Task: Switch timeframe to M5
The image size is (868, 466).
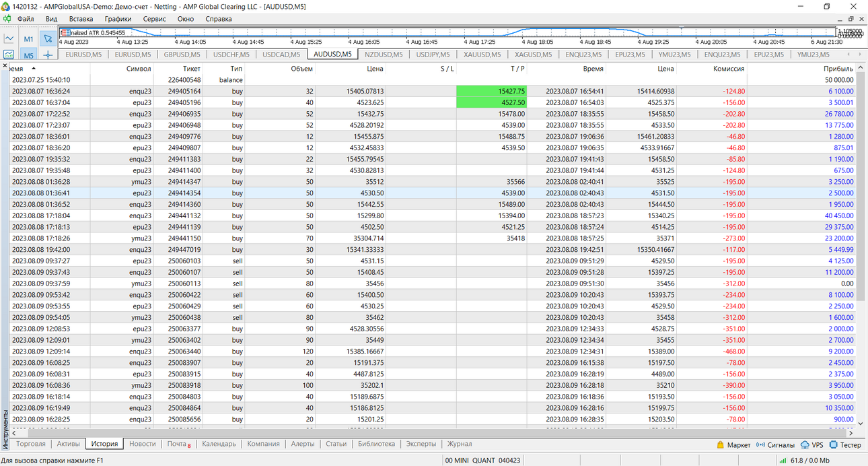Action: (x=28, y=55)
